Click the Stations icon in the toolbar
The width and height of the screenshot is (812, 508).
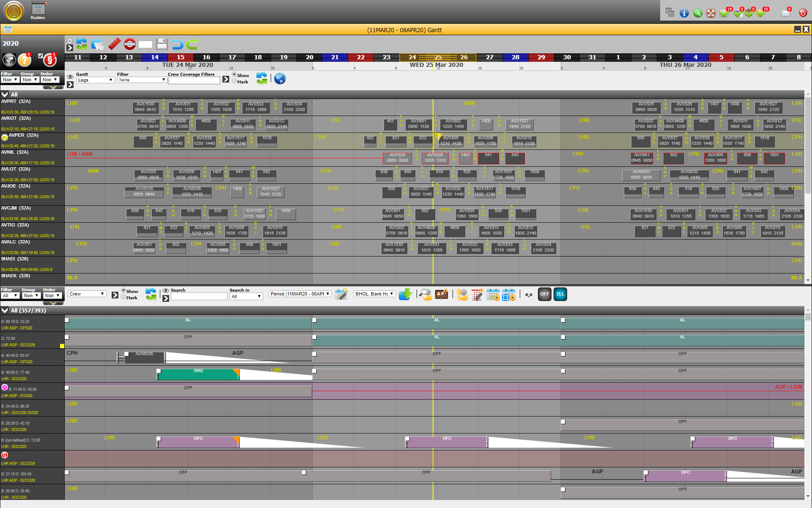tap(130, 44)
